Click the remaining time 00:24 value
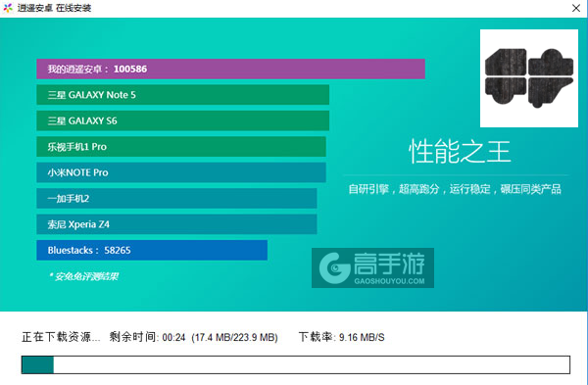The image size is (588, 385). pos(174,337)
